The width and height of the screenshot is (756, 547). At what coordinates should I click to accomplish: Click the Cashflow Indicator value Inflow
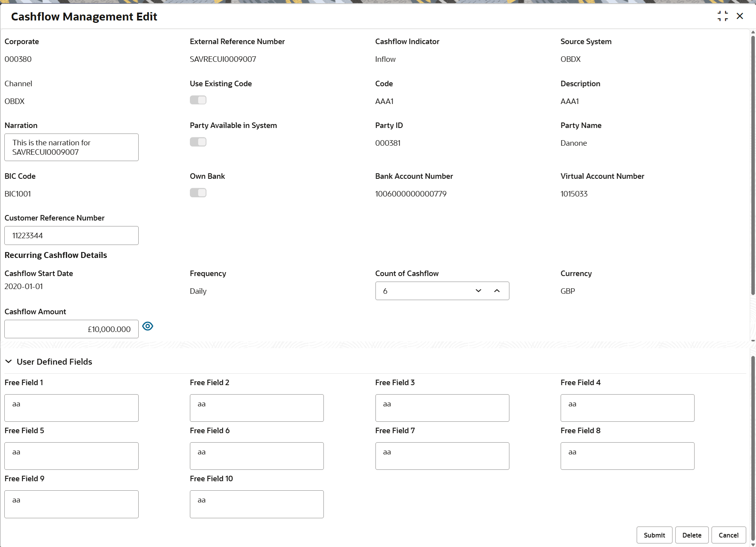pyautogui.click(x=385, y=59)
